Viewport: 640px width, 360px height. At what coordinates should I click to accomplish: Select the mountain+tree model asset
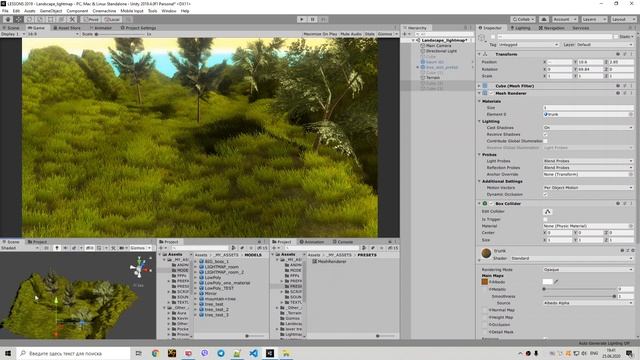[220, 299]
